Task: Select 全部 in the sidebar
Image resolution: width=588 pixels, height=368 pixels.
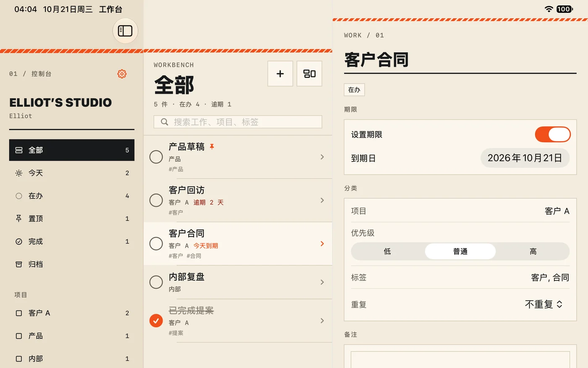Action: pyautogui.click(x=72, y=150)
